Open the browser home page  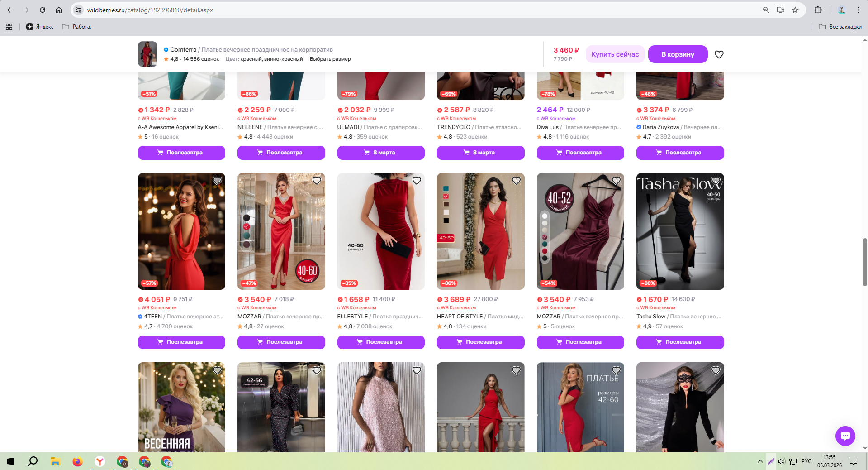tap(59, 10)
